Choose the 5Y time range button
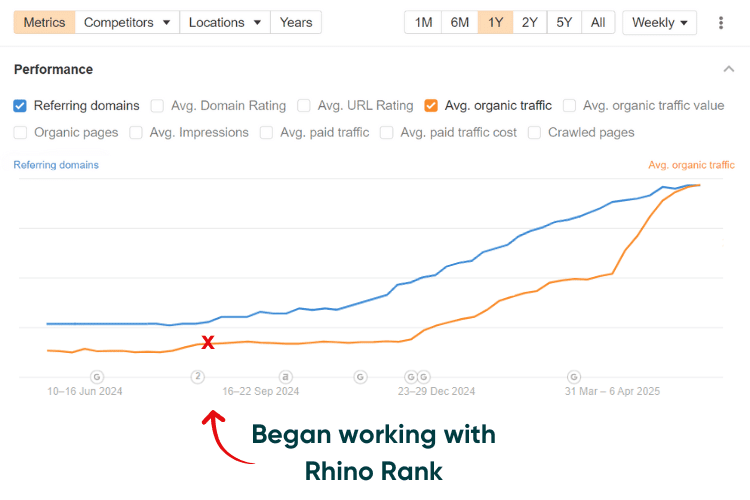The width and height of the screenshot is (750, 500). [x=564, y=22]
